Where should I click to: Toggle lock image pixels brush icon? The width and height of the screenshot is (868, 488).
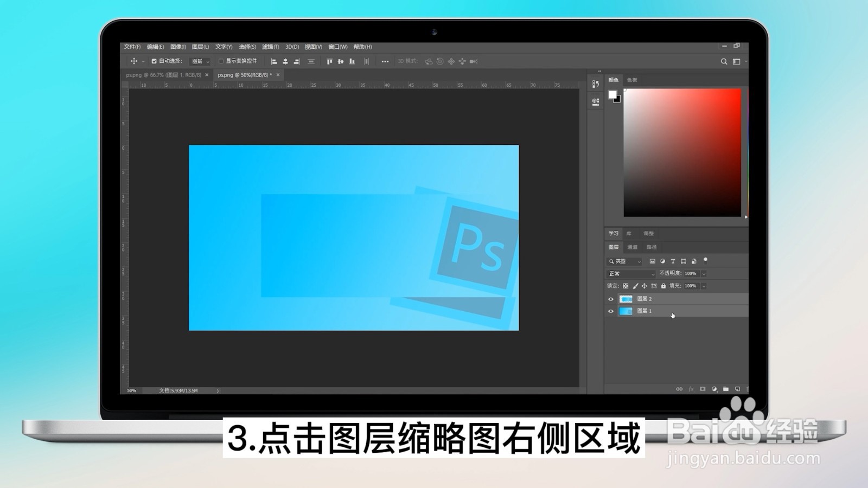click(635, 286)
